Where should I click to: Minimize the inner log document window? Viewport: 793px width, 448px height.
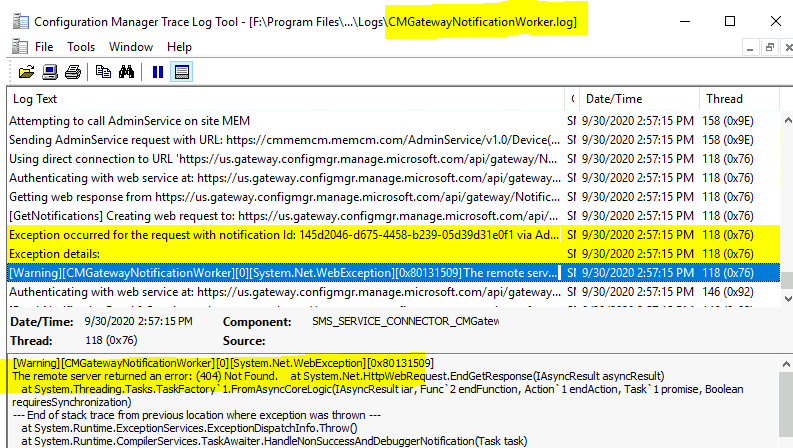tap(750, 48)
